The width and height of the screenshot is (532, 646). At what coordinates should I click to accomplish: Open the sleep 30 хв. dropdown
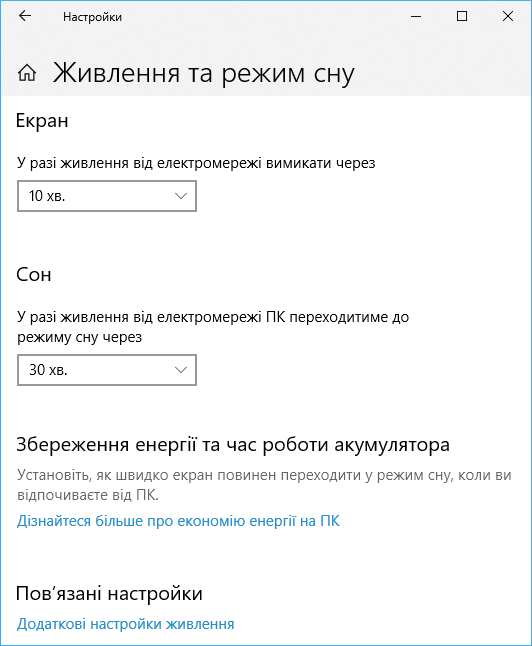(107, 370)
